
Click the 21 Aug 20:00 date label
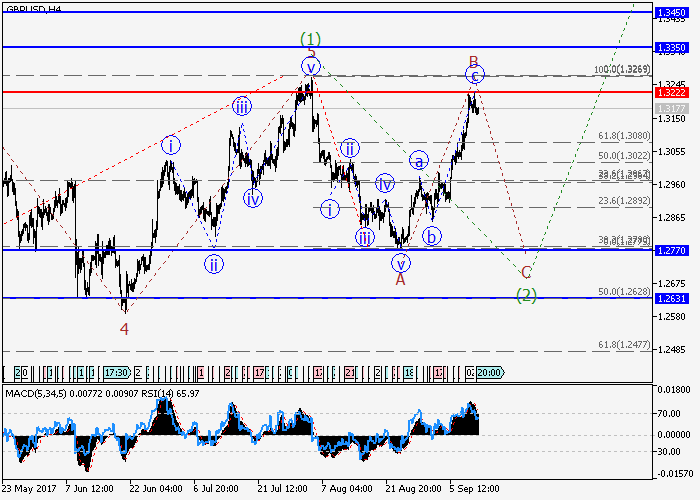413,489
